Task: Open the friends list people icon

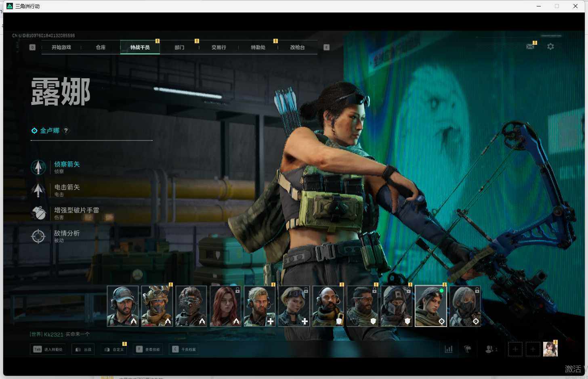Action: pyautogui.click(x=489, y=349)
